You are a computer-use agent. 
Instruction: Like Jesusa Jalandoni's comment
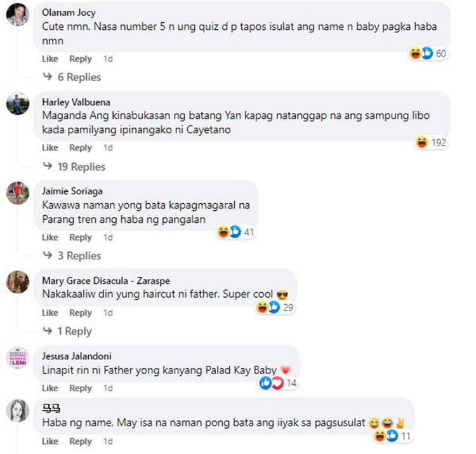click(x=50, y=388)
